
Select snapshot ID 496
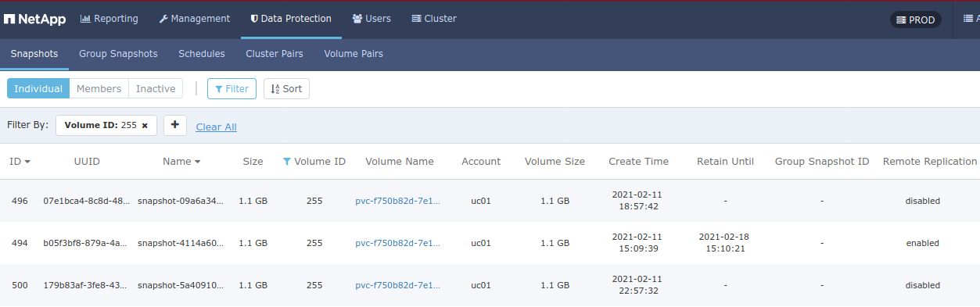(x=20, y=201)
